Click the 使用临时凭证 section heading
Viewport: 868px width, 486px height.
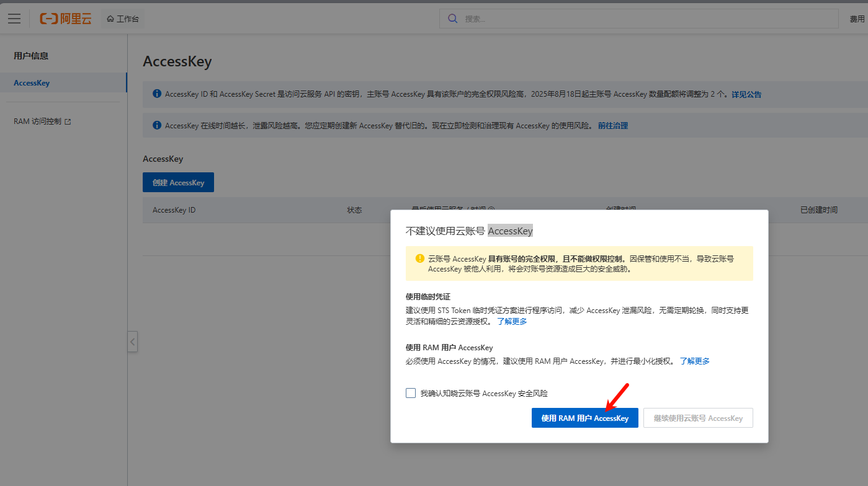428,297
